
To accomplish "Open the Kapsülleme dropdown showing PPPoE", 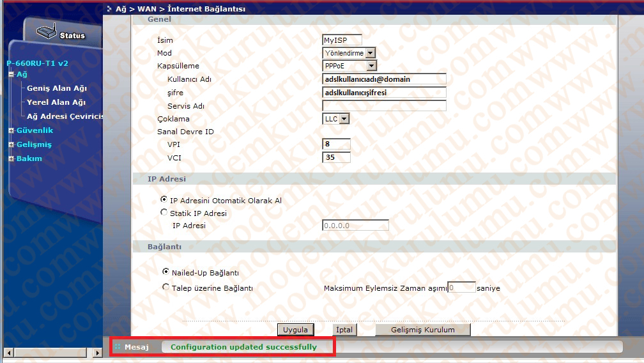I will [349, 66].
